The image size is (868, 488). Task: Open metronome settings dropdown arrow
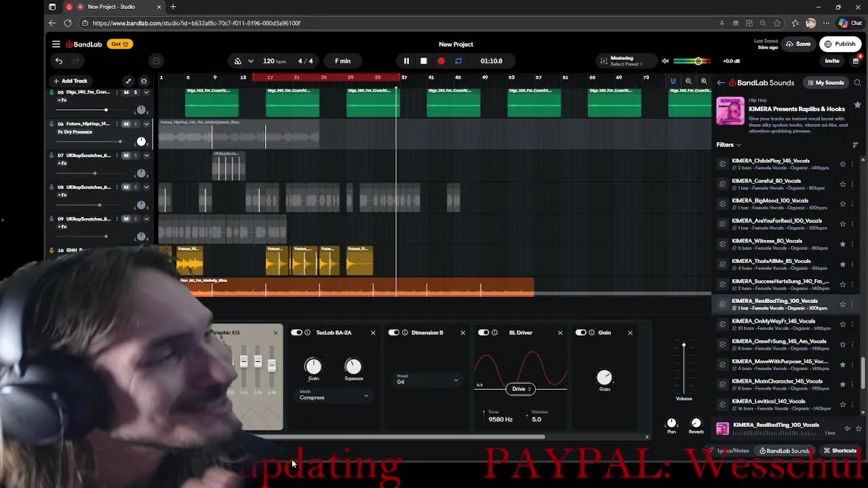[x=250, y=61]
